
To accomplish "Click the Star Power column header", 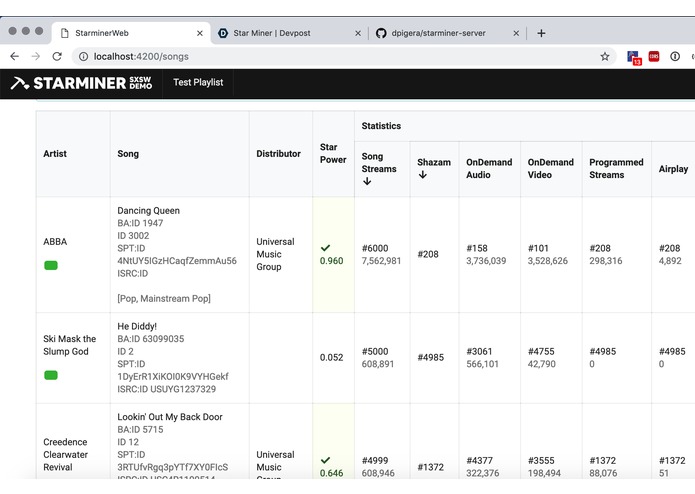I will tap(333, 153).
